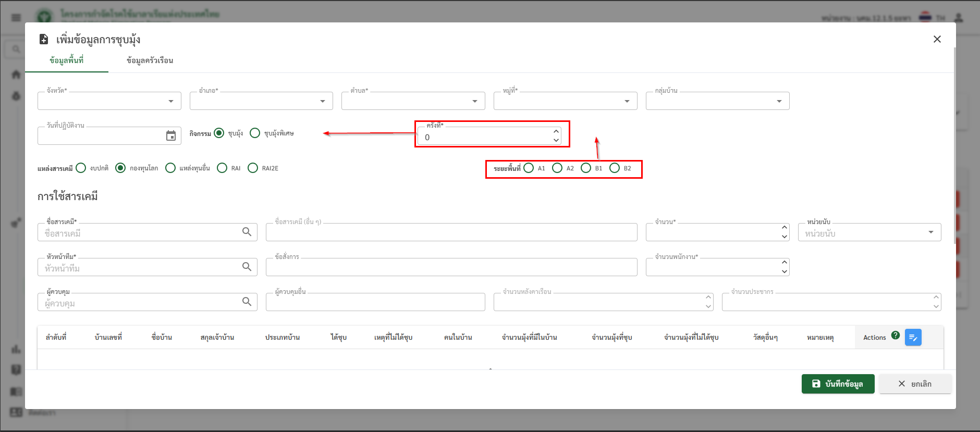Click search icon in ผู้ควบคุม field

coord(247,302)
